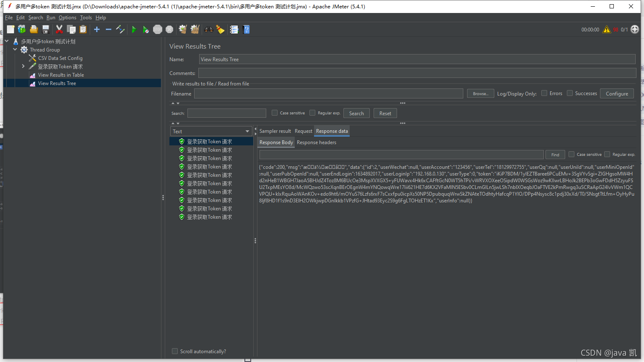The width and height of the screenshot is (644, 362).
Task: Select the Response Body sub-tab
Action: [x=276, y=142]
